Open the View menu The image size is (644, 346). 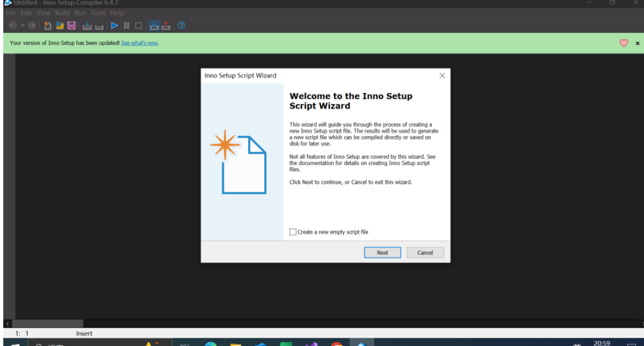43,13
